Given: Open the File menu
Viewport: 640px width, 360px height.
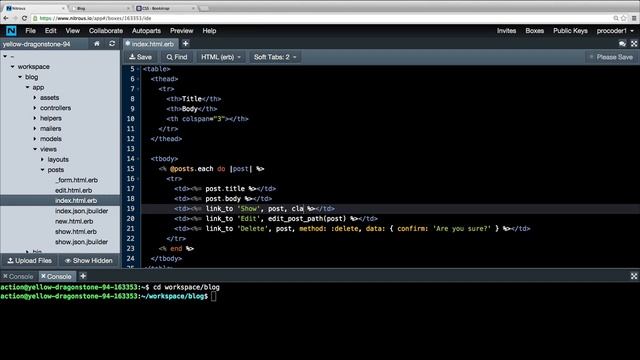Looking at the screenshot, I should coord(30,31).
